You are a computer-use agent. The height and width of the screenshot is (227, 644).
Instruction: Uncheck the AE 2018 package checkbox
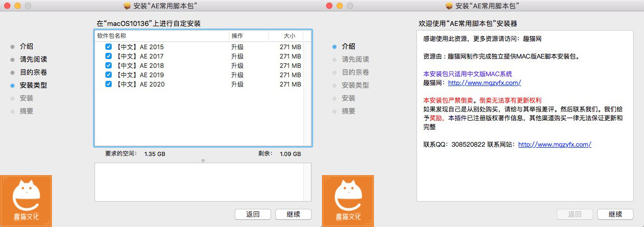(x=109, y=65)
